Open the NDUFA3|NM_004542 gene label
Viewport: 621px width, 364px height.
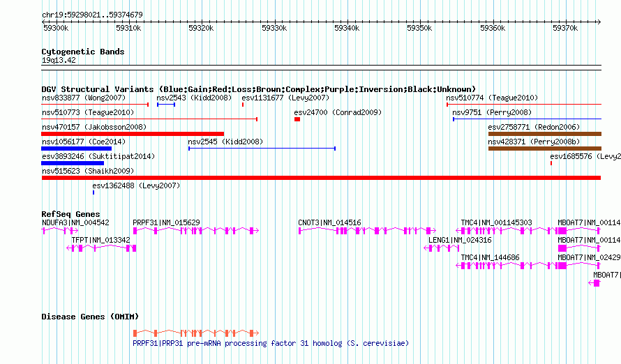75,222
